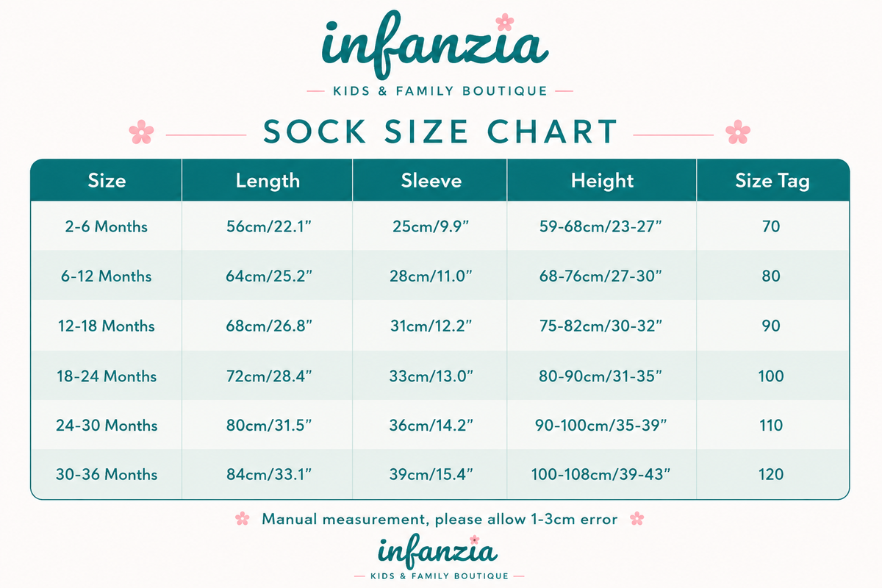
Task: Click the height cell 90-100cm/35-39"
Action: (601, 425)
